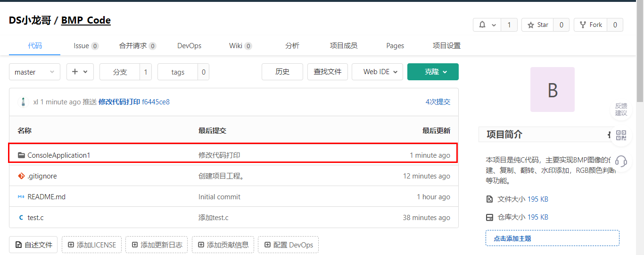Viewport: 644px width, 255px height.
Task: Click the 最后更新 column header
Action: (436, 130)
